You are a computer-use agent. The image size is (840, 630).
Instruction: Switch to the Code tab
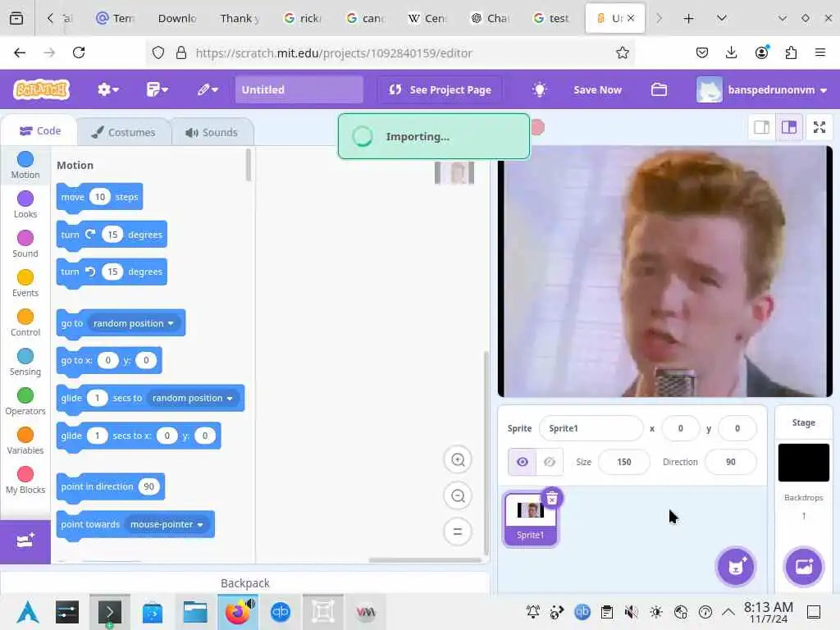[40, 131]
